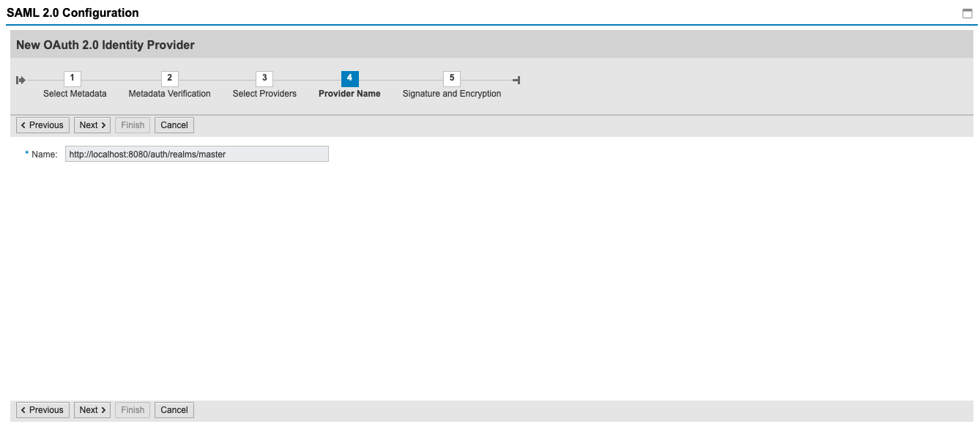The height and width of the screenshot is (424, 980).
Task: Click the top greyed-out Finish button
Action: click(133, 125)
